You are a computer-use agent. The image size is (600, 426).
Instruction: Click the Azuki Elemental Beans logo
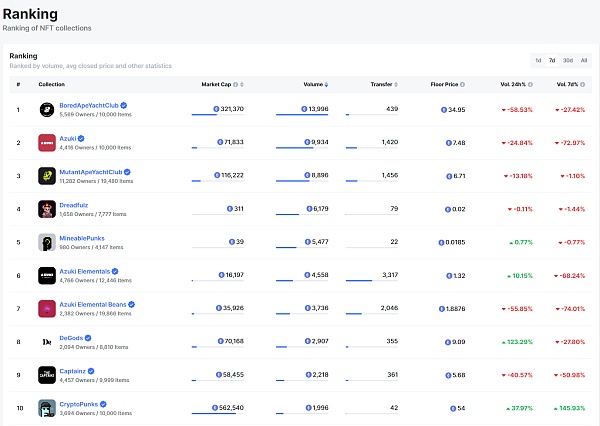(x=47, y=309)
